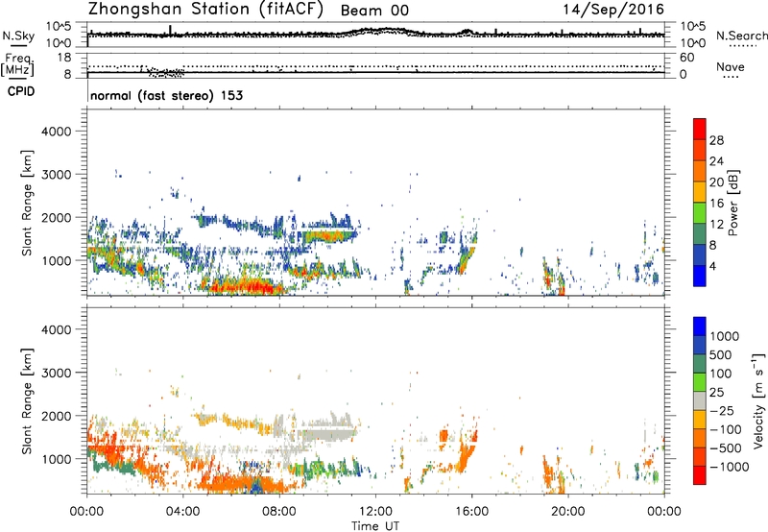Click 'normal (fast stereo) 153' text
Viewport: 768px width, 532px height.
tap(166, 95)
